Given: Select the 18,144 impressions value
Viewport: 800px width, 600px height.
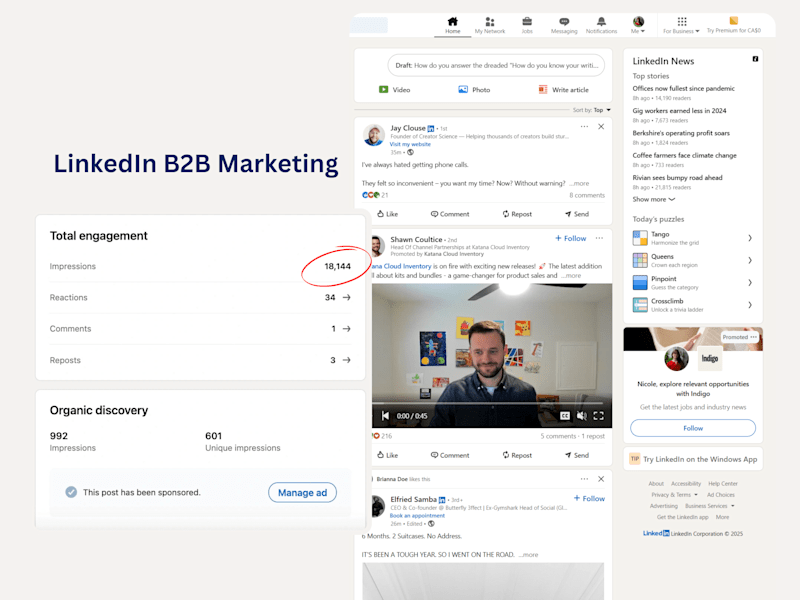Looking at the screenshot, I should coord(337,266).
